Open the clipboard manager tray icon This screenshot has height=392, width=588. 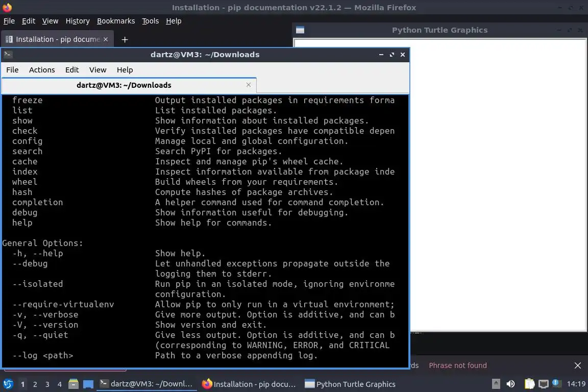[x=529, y=384]
